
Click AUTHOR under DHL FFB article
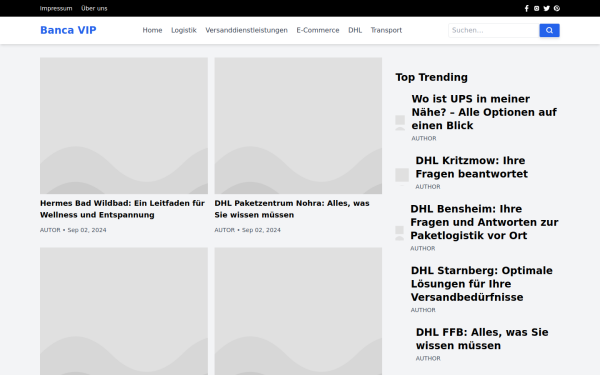click(428, 359)
